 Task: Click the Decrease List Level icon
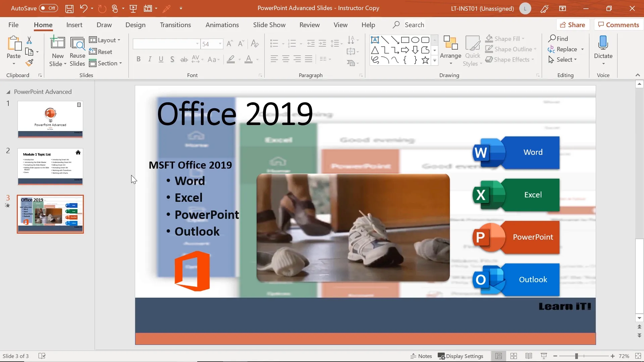coord(311,43)
